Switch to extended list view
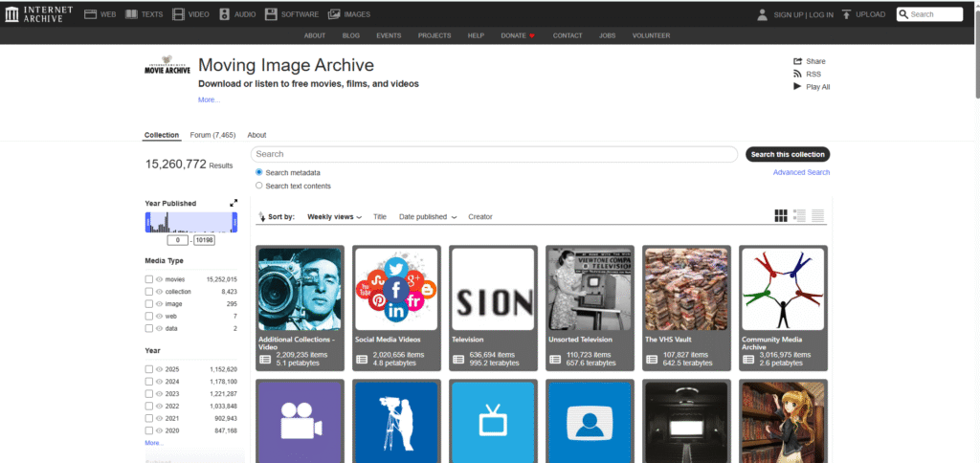The height and width of the screenshot is (463, 980). pyautogui.click(x=799, y=216)
